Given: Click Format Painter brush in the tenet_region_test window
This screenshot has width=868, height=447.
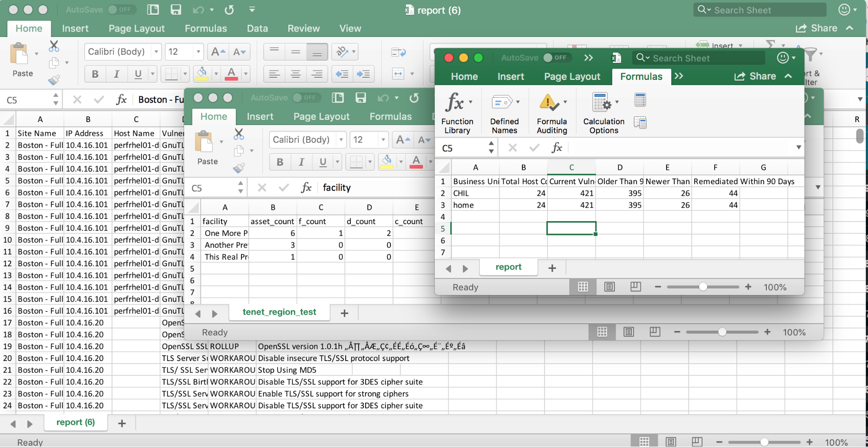Looking at the screenshot, I should [x=239, y=168].
